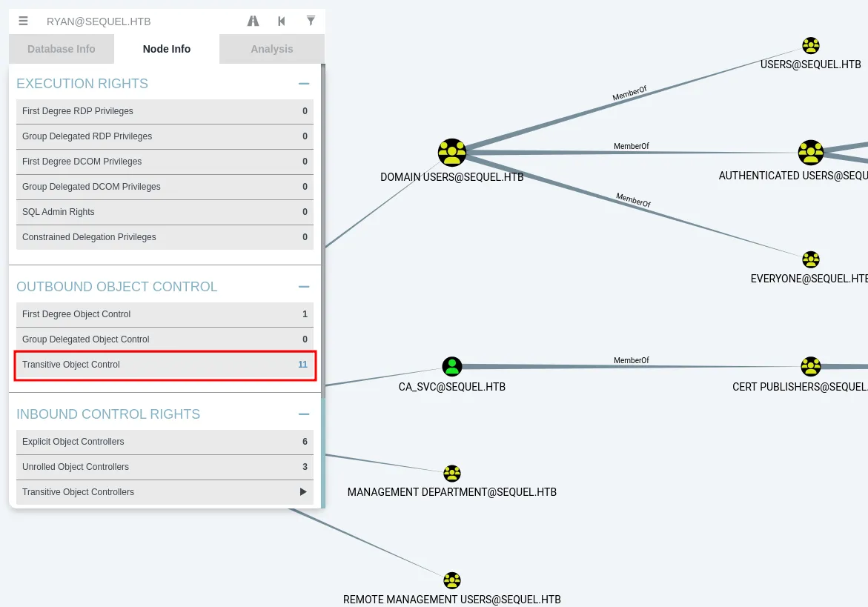Collapse the EXECUTION RIGHTS section
The width and height of the screenshot is (868, 607).
click(303, 84)
